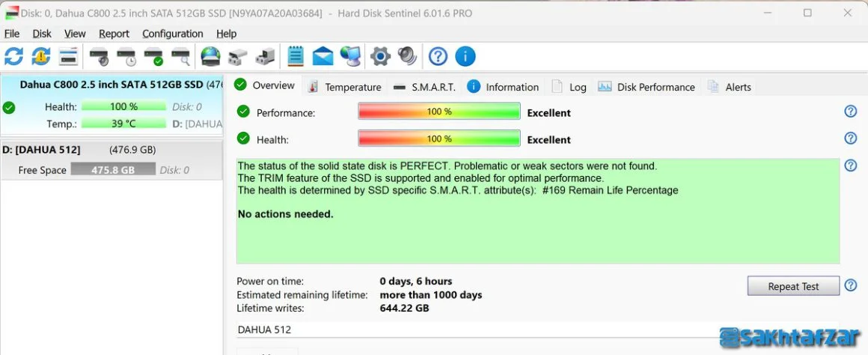Click the disk with green checkmark icon
Screen dimensions: 868x355
point(153,56)
